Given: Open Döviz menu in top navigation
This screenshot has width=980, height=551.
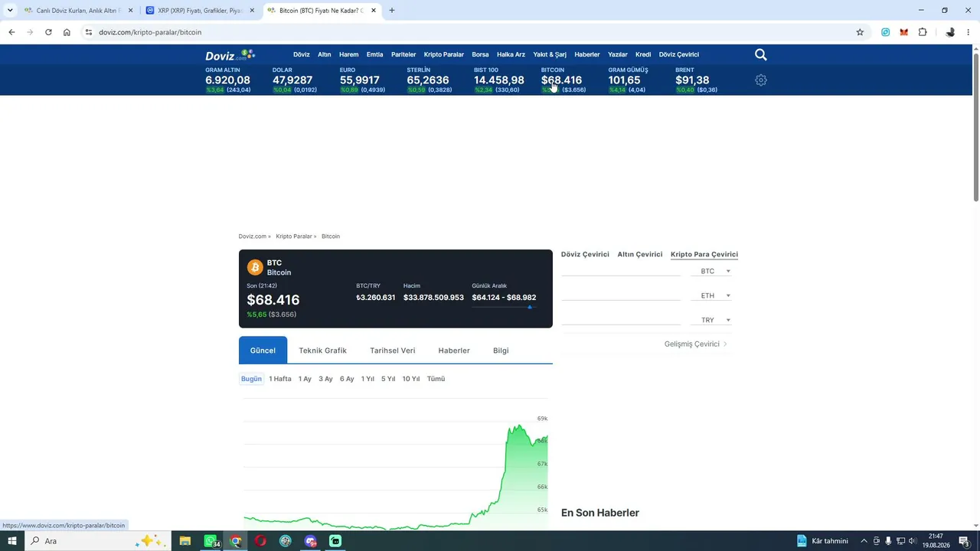Looking at the screenshot, I should click(x=302, y=55).
